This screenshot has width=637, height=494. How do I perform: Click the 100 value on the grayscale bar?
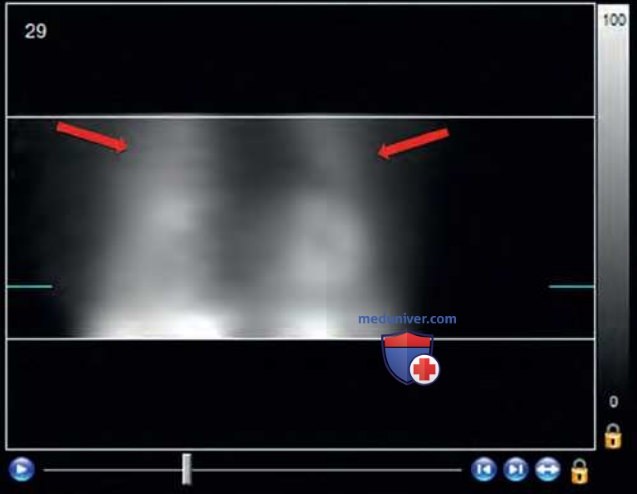[x=614, y=20]
